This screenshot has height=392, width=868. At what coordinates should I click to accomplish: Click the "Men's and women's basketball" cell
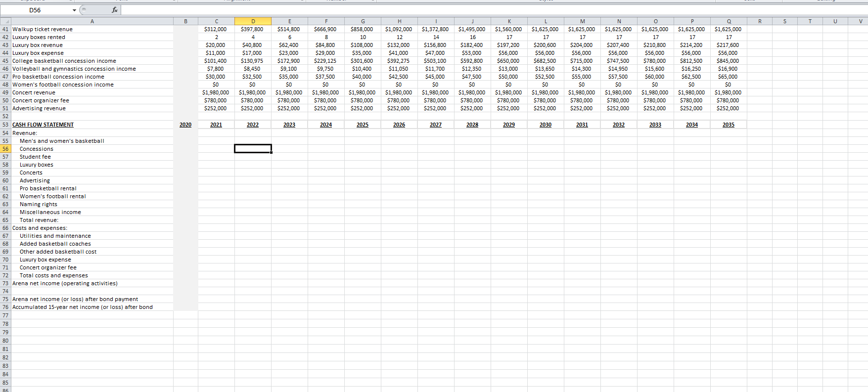tap(92, 141)
